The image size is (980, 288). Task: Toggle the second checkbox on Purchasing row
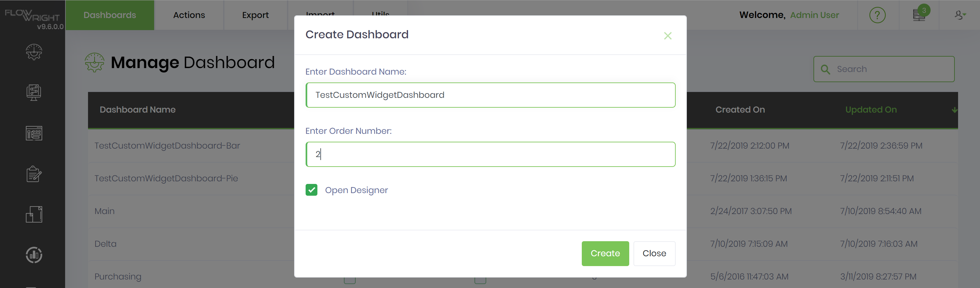pos(480,280)
